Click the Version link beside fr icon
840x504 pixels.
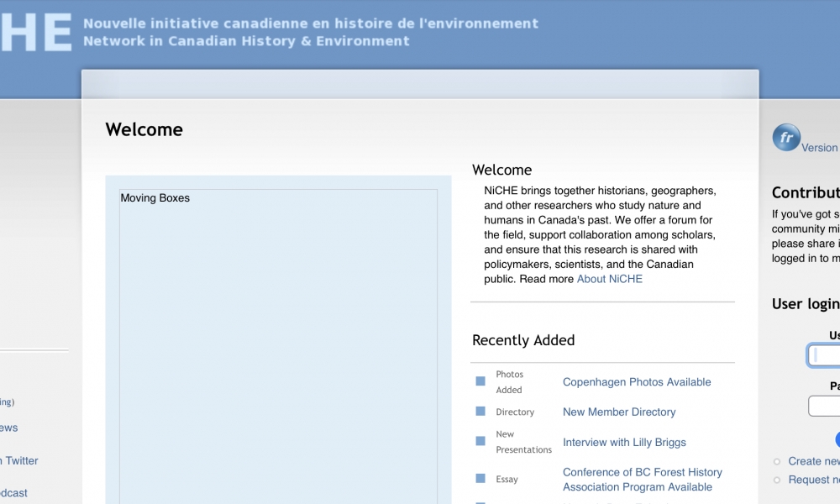tap(820, 148)
